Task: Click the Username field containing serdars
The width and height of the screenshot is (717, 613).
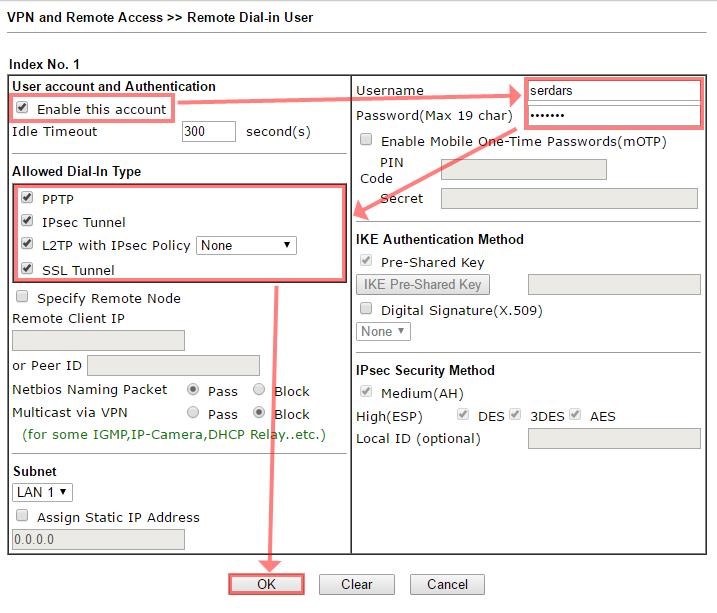Action: tap(613, 91)
